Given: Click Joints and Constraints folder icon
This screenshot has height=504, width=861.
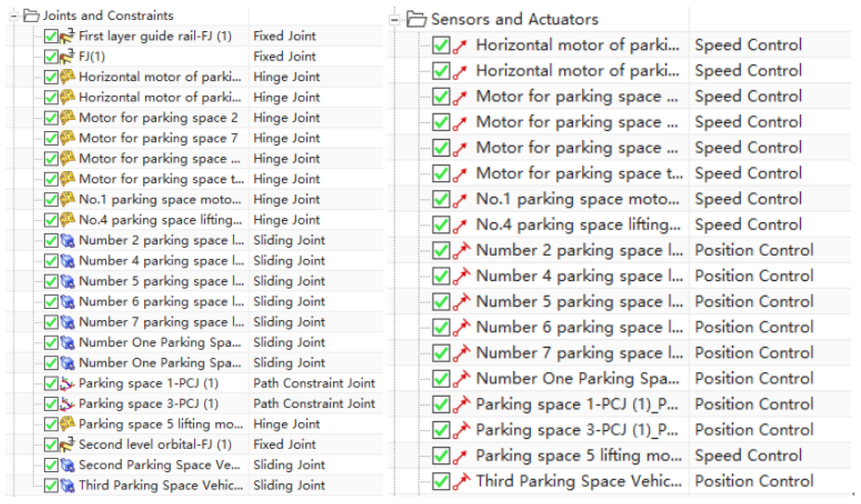Looking at the screenshot, I should [31, 16].
